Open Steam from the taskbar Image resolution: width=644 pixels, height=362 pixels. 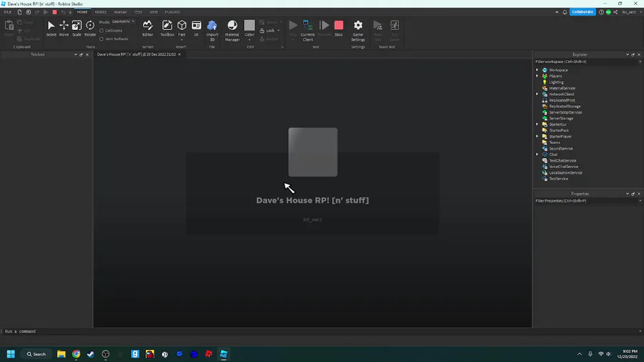pyautogui.click(x=91, y=354)
